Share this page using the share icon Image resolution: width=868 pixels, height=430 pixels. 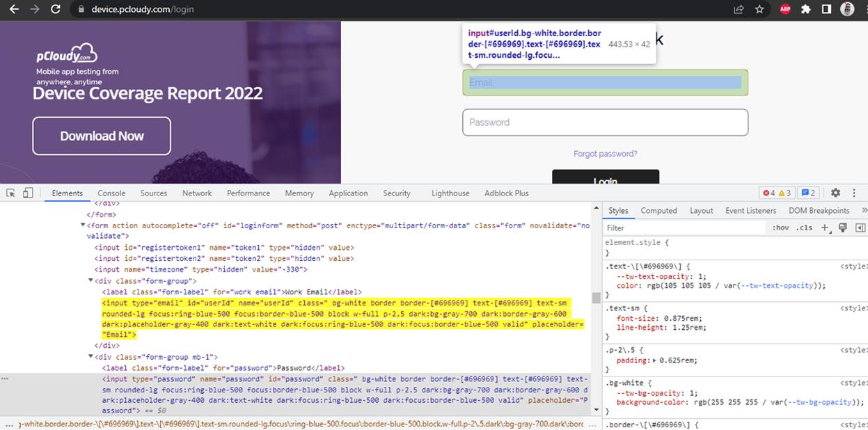739,9
